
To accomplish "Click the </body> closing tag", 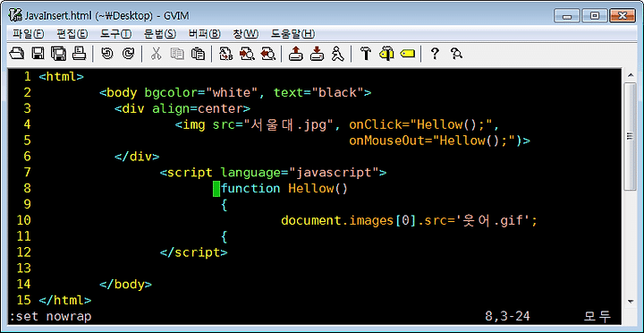I will [126, 285].
